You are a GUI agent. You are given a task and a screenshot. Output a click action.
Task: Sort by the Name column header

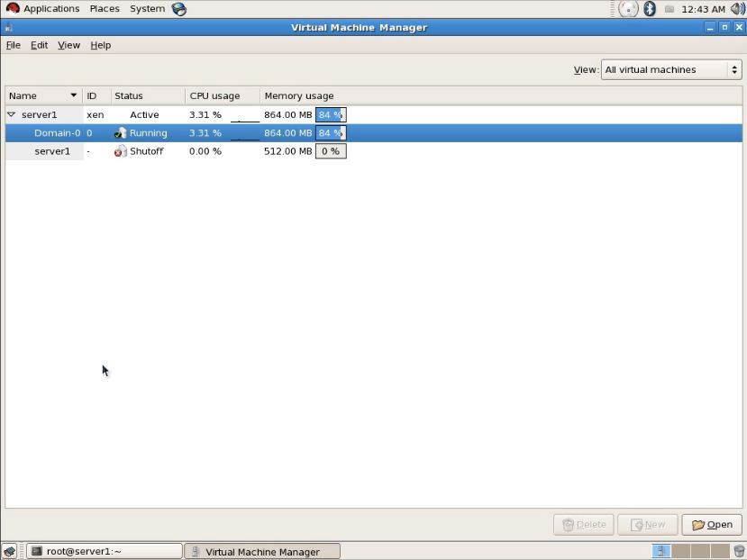[x=43, y=95]
